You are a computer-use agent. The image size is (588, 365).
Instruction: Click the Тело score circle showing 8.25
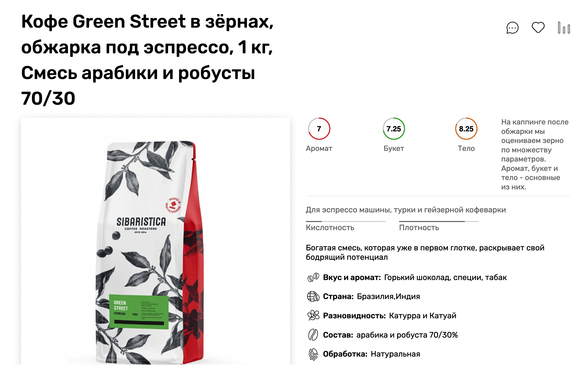466,129
